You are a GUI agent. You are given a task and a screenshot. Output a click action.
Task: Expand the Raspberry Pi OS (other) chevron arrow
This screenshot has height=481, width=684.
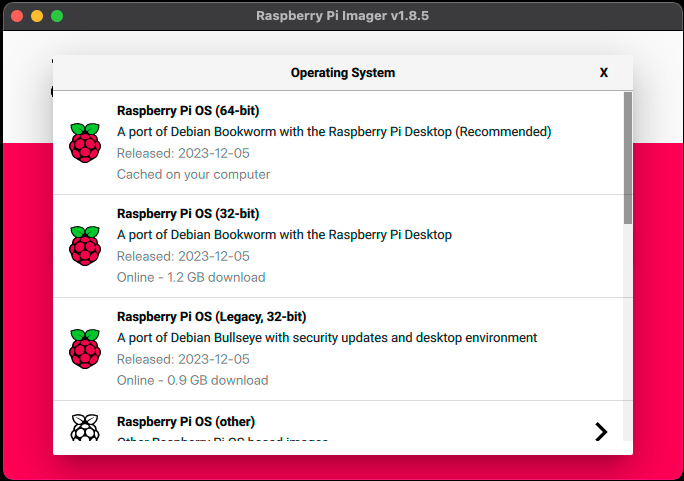tap(600, 431)
